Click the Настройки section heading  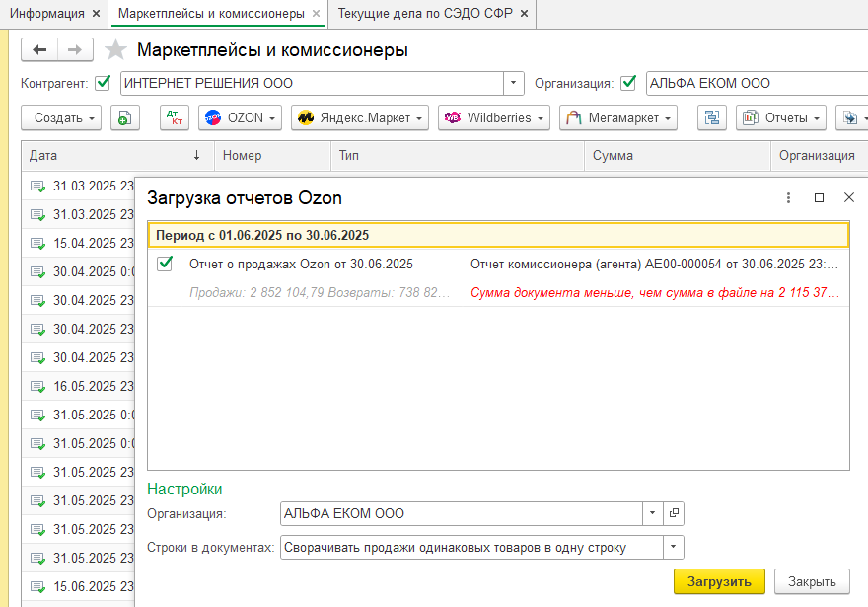(184, 489)
